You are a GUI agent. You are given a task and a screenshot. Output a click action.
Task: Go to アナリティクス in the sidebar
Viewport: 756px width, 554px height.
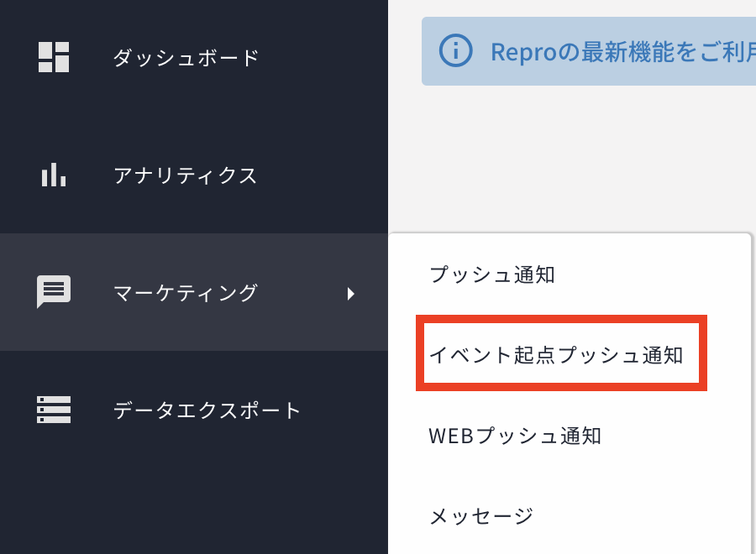(185, 175)
